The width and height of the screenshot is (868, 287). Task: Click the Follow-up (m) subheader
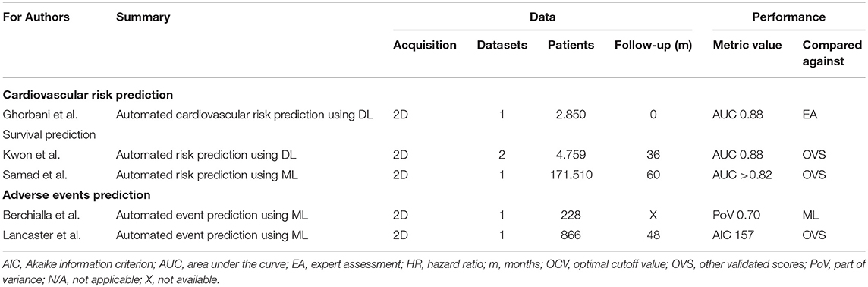tap(653, 46)
